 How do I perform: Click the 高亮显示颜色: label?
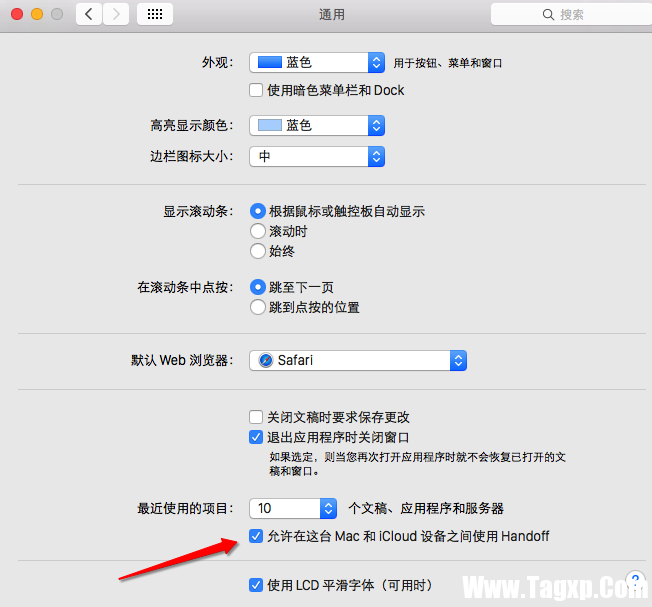pos(192,126)
